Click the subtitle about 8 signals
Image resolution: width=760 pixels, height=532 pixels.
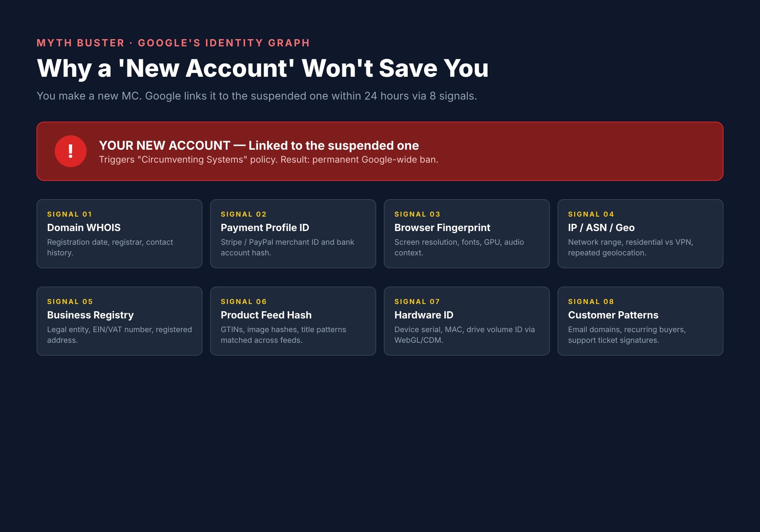[x=256, y=96]
